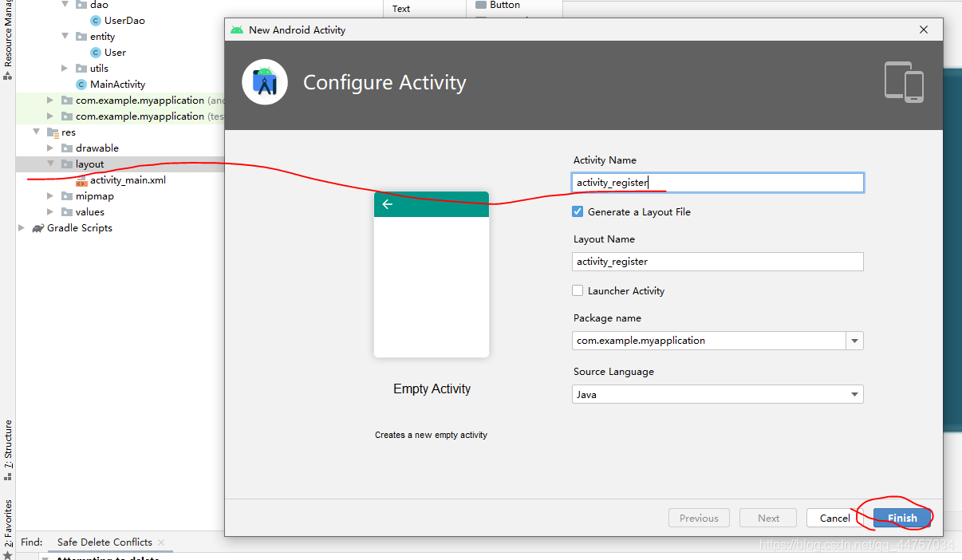Expand the utils package
Viewport: 962px width, 560px height.
click(x=65, y=68)
